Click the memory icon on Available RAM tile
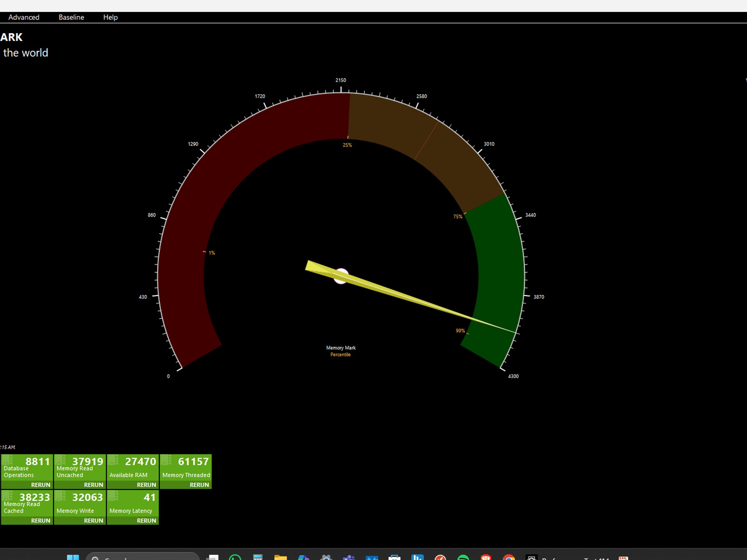The image size is (747, 560). [114, 460]
